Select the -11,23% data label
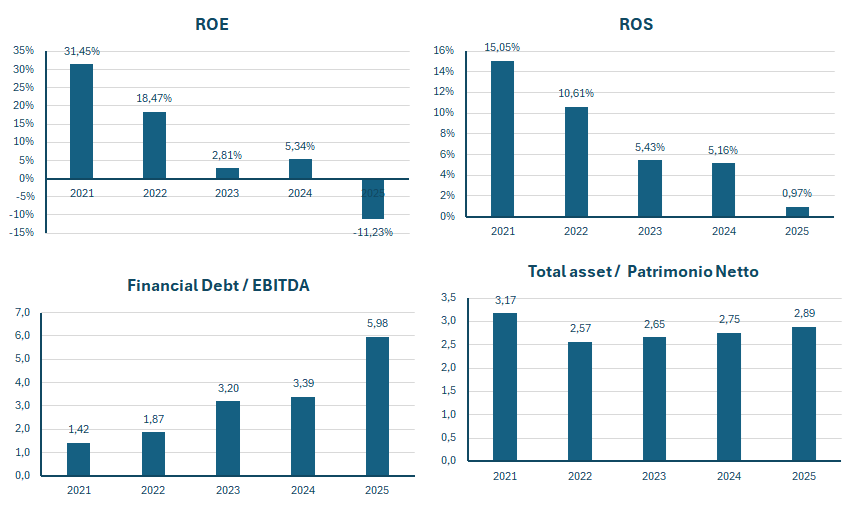Screen dimensions: 857x520 372,232
